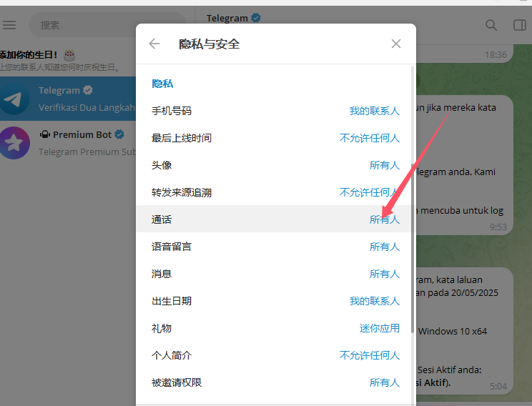Click 所有人 value for 被邀请权限
Image resolution: width=532 pixels, height=406 pixels.
click(385, 382)
